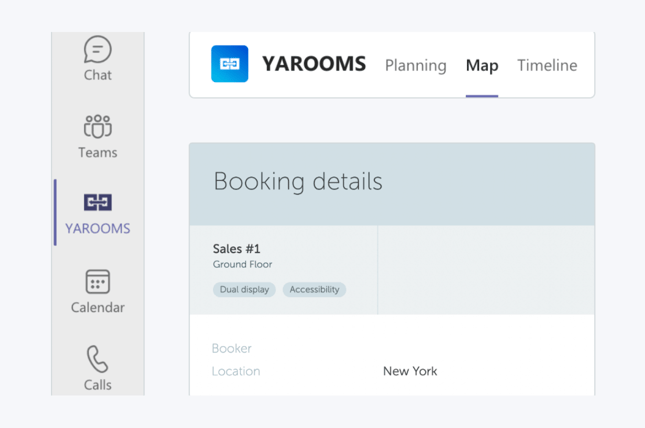The width and height of the screenshot is (645, 428).
Task: Click the New York location value
Action: [410, 371]
